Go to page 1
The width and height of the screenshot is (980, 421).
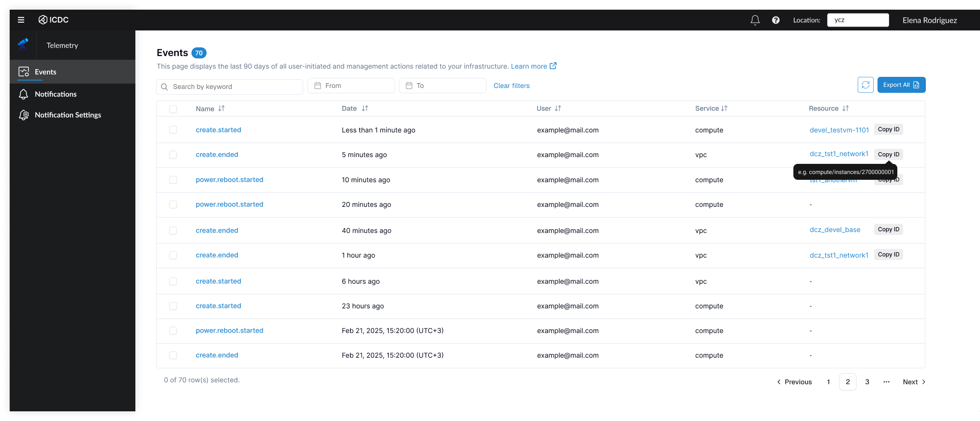coord(828,382)
